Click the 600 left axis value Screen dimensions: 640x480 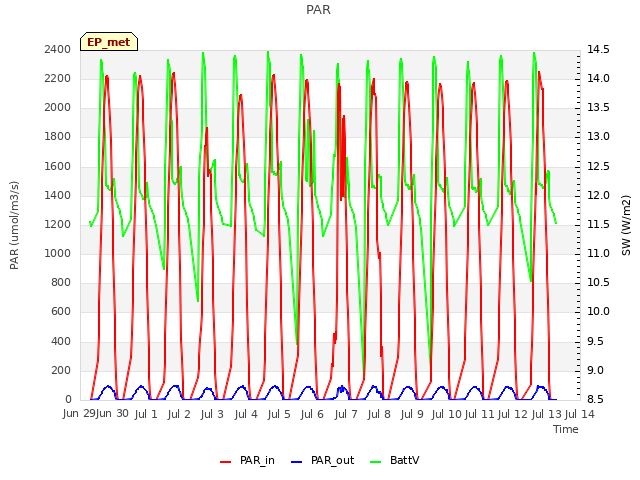(x=61, y=312)
